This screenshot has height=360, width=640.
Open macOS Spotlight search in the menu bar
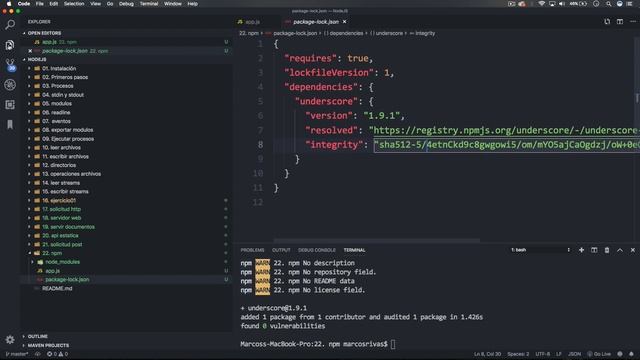tap(608, 4)
